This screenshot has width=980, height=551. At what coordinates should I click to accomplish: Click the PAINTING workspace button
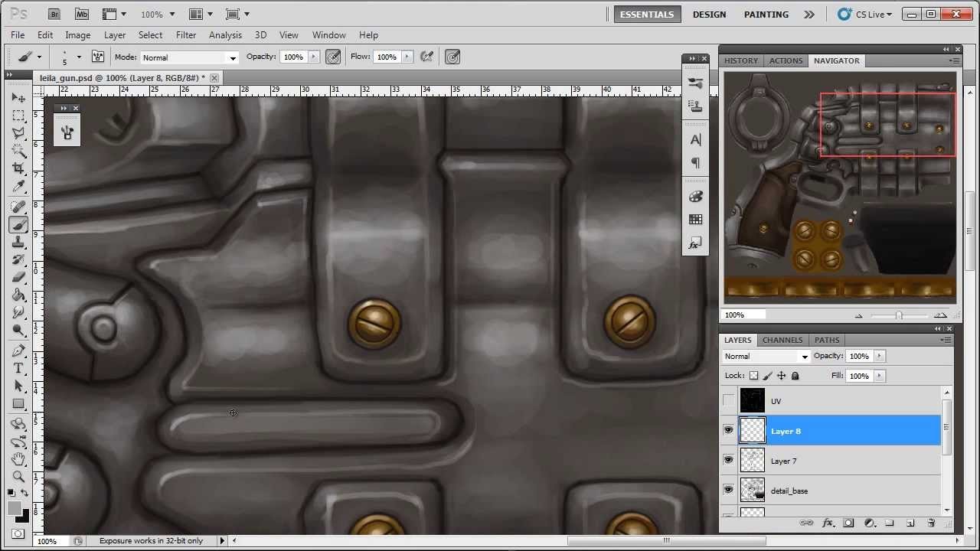[x=766, y=14]
